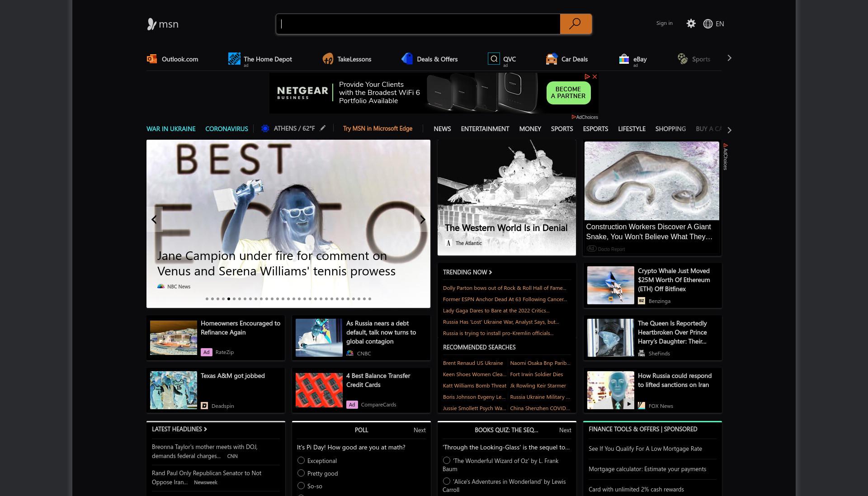Open Outlook.com shortcut icon

[x=152, y=59]
